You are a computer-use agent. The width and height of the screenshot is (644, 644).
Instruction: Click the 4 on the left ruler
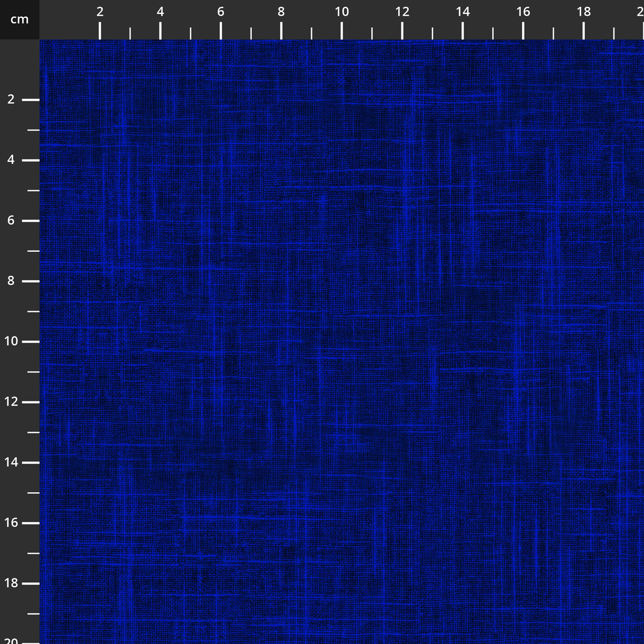tap(11, 160)
